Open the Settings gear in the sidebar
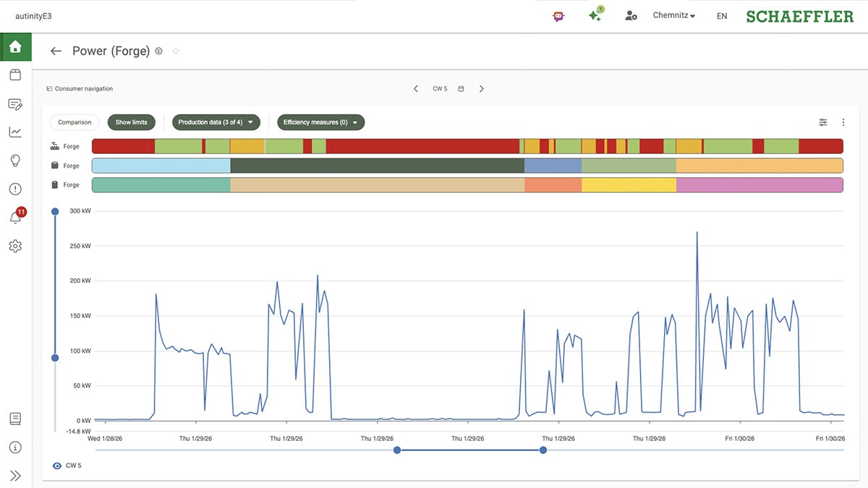The width and height of the screenshot is (868, 488). [x=15, y=246]
